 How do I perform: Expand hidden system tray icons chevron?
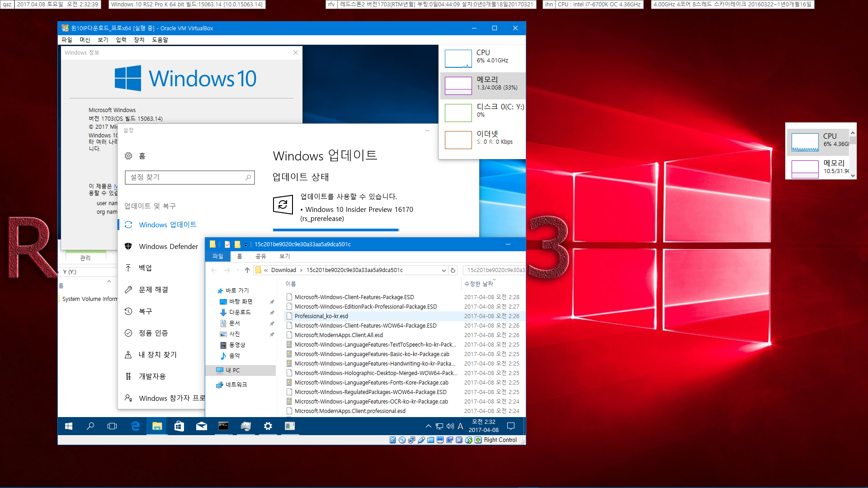click(428, 426)
